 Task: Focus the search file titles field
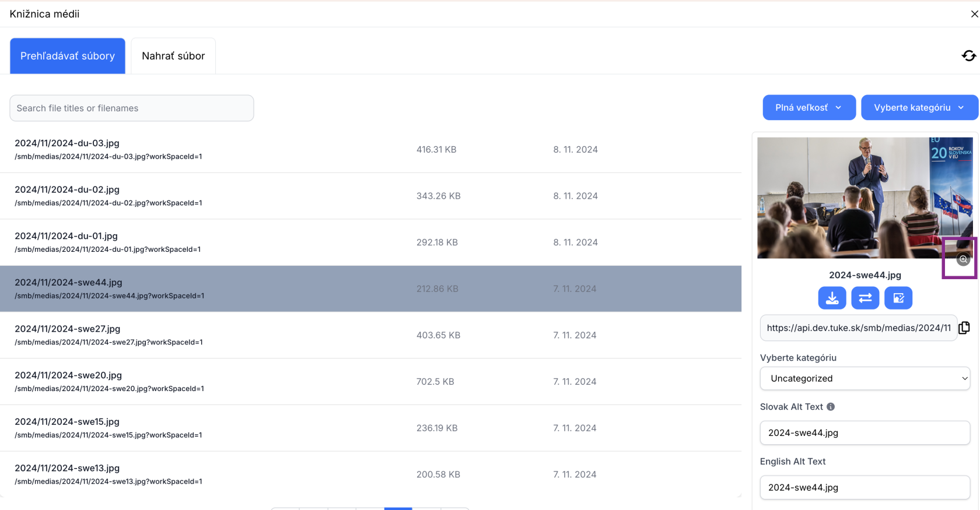tap(132, 108)
